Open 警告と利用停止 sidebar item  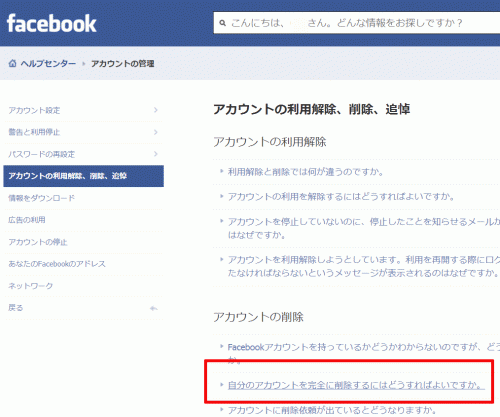tap(83, 132)
